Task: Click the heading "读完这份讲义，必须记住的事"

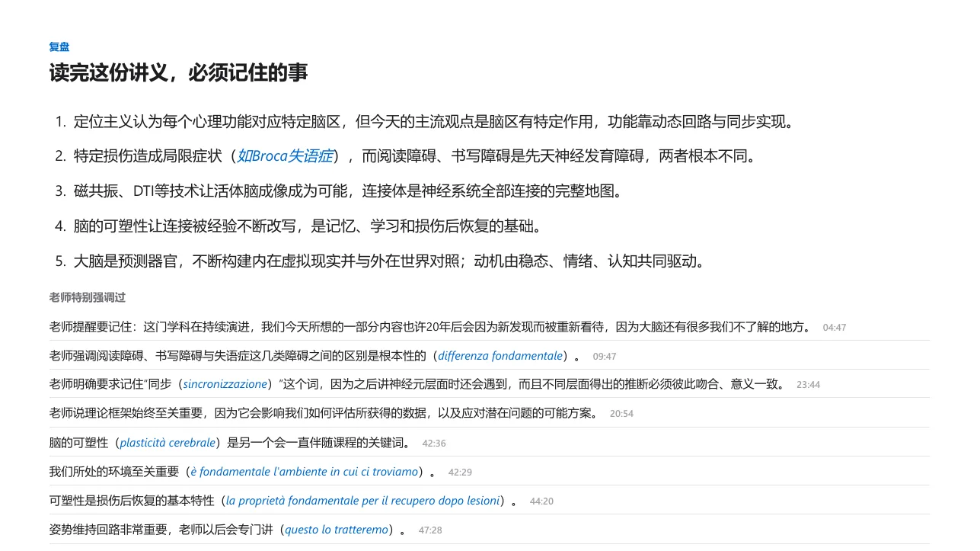Action: (x=179, y=73)
